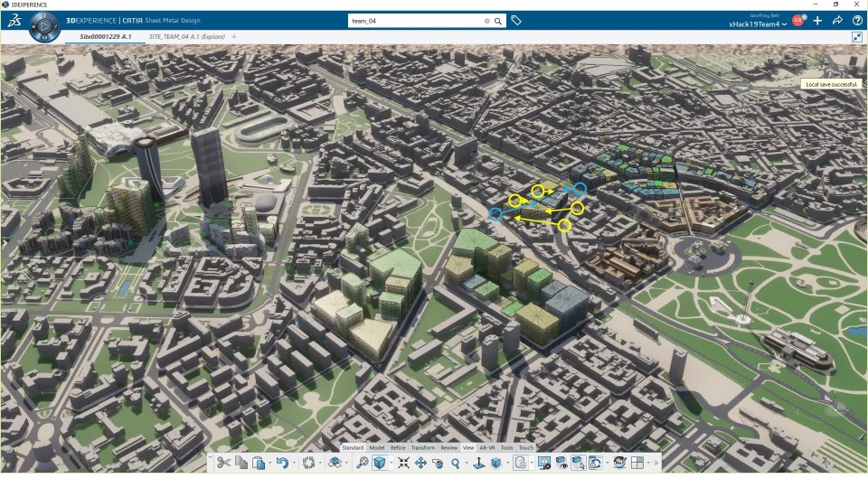Clear the team_04 search text
This screenshot has width=868, height=488.
click(x=487, y=20)
